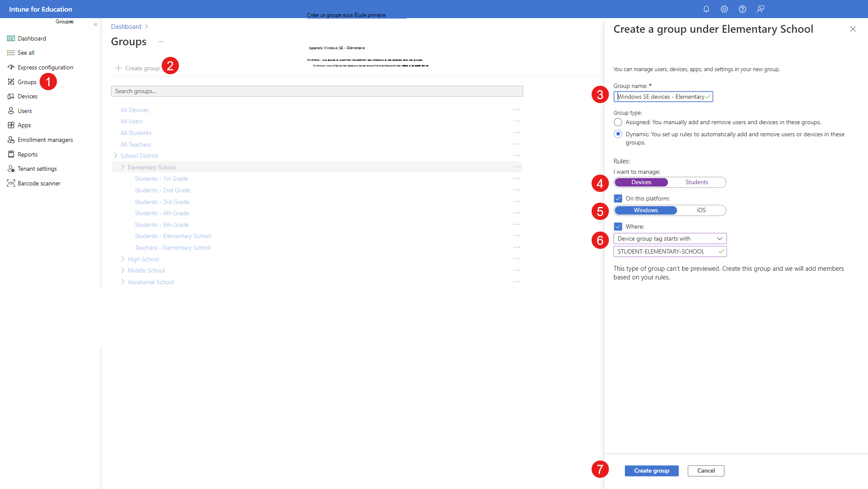Select the Assigned group type radio button
The height and width of the screenshot is (489, 868).
617,122
